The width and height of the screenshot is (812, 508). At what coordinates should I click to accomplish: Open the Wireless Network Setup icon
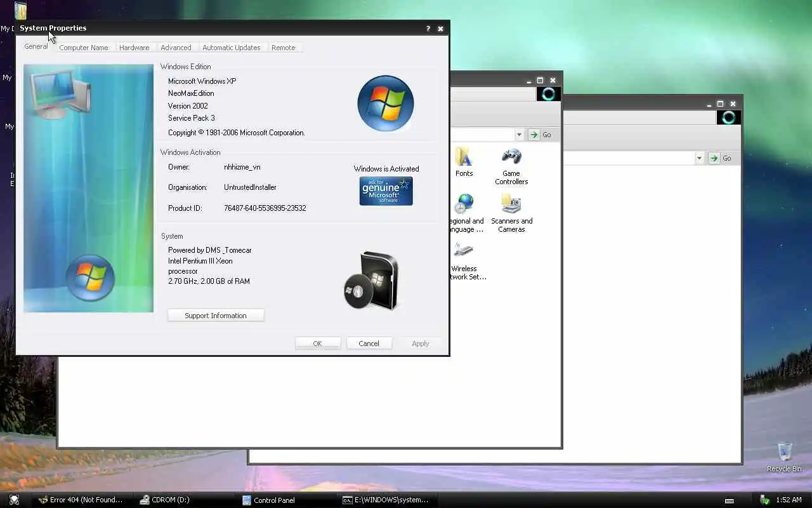[x=464, y=261]
